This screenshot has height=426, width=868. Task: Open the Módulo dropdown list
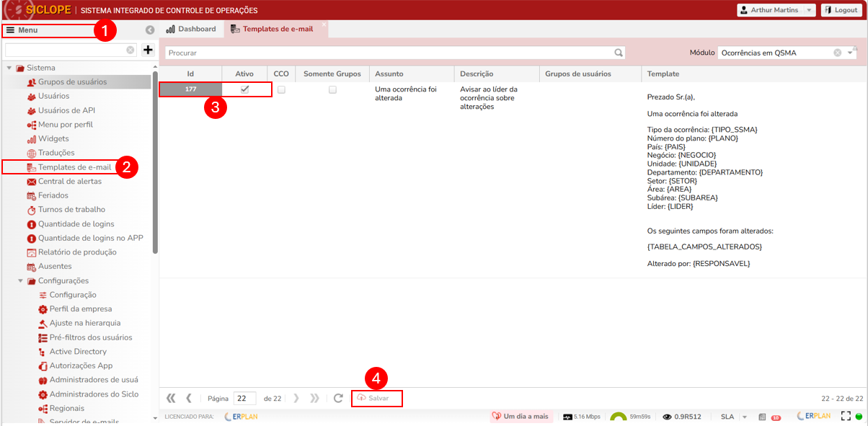pos(851,53)
